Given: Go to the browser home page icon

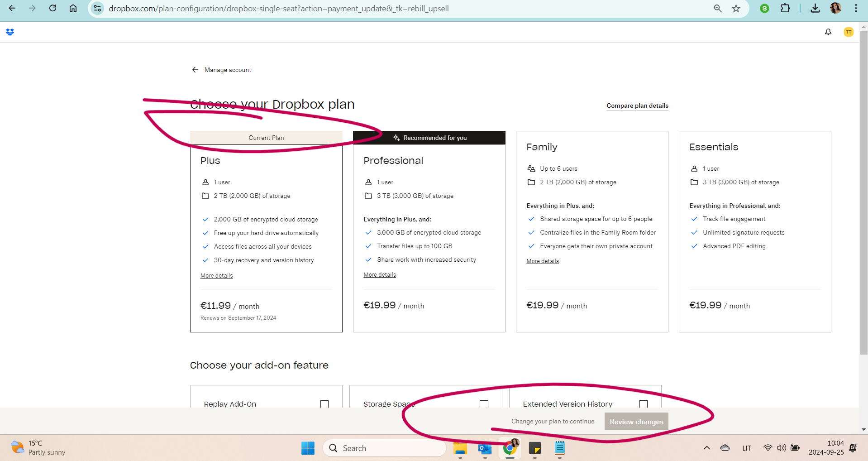Looking at the screenshot, I should [x=73, y=9].
